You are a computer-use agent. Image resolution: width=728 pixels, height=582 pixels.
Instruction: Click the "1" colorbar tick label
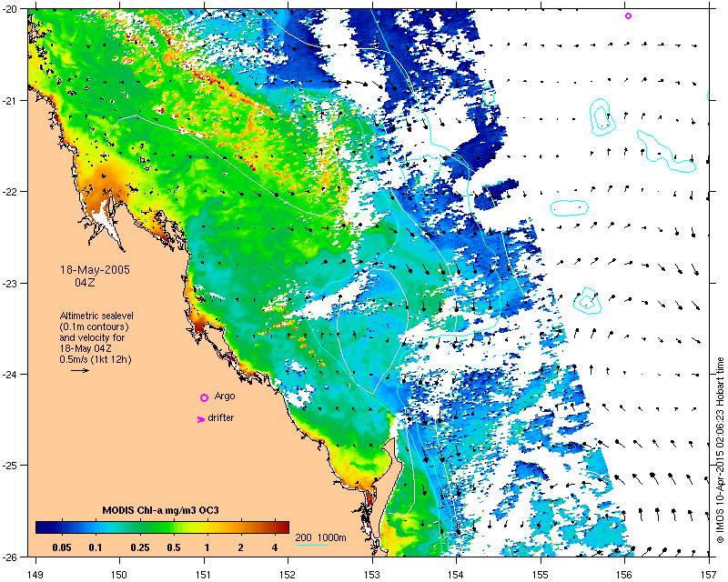[x=207, y=547]
